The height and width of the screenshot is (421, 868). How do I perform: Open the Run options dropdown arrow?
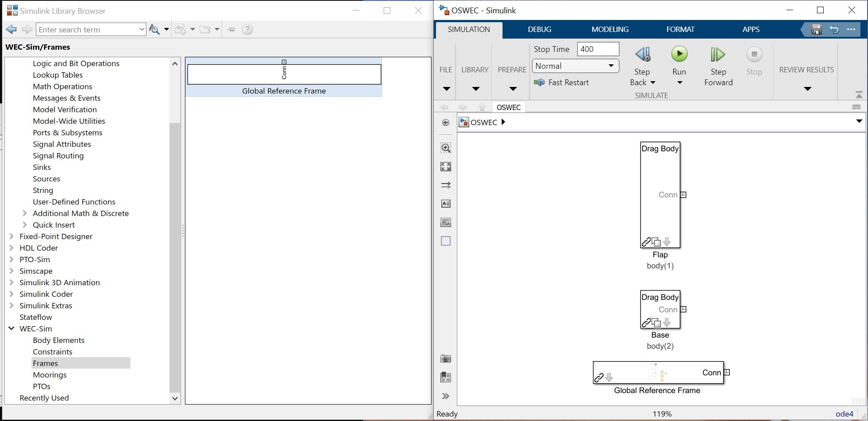679,83
